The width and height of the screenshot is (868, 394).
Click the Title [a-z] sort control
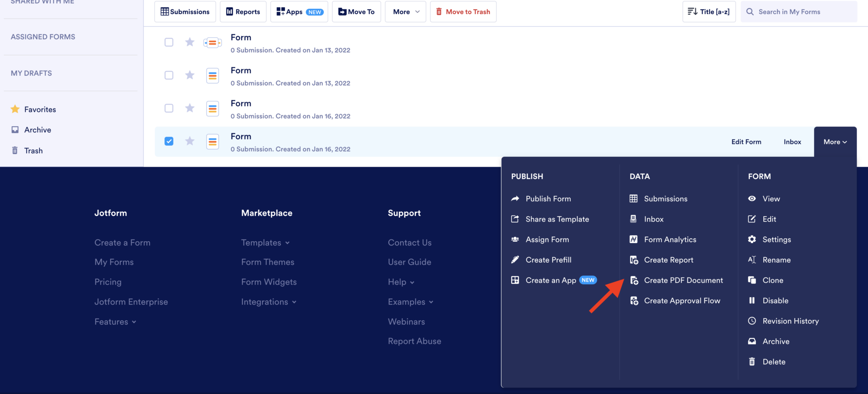709,11
